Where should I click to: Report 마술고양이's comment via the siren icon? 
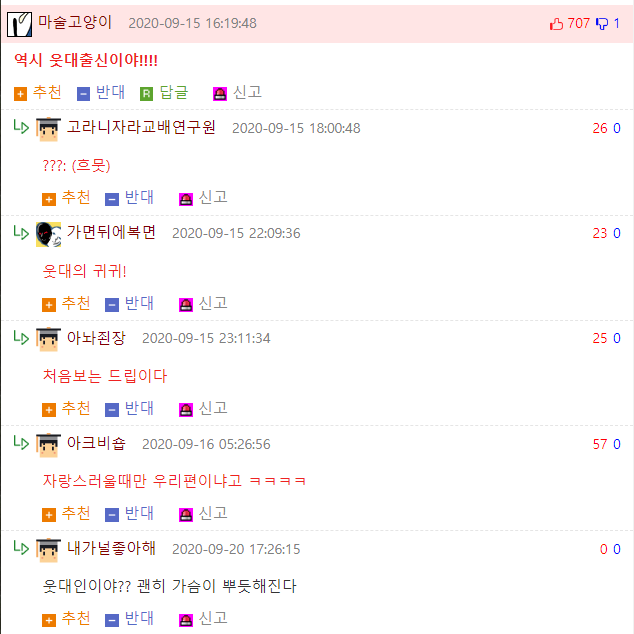pyautogui.click(x=220, y=94)
